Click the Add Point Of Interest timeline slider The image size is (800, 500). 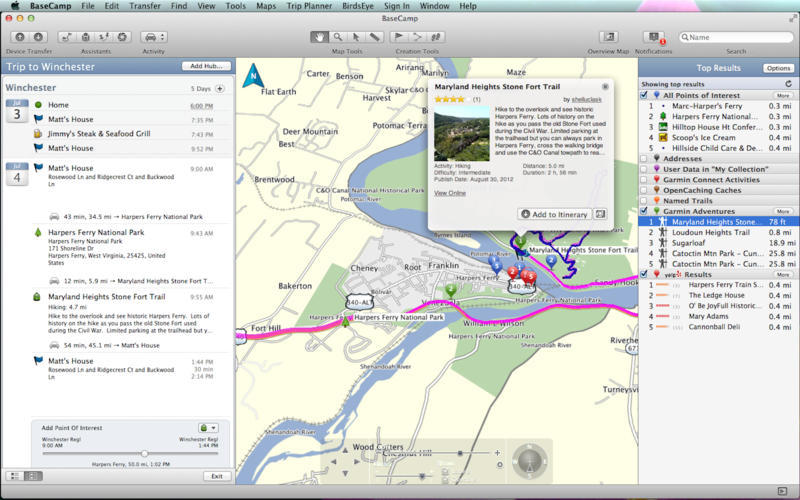pos(144,453)
